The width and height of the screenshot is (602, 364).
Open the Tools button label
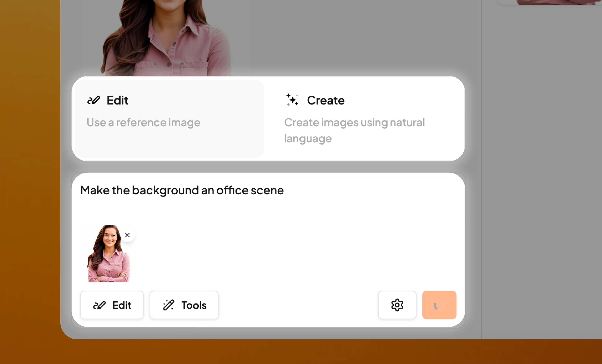tap(194, 305)
